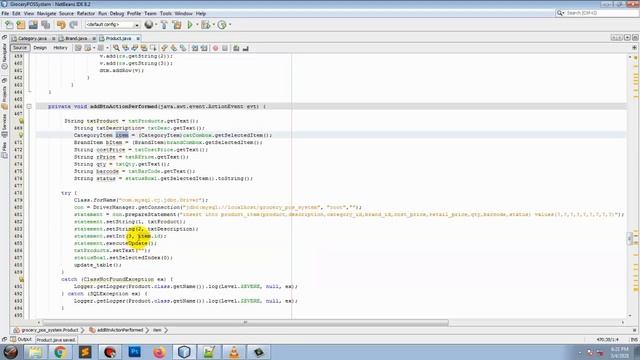The image size is (640, 360).
Task: Open Sublime Text from the taskbar
Action: [x=85, y=352]
